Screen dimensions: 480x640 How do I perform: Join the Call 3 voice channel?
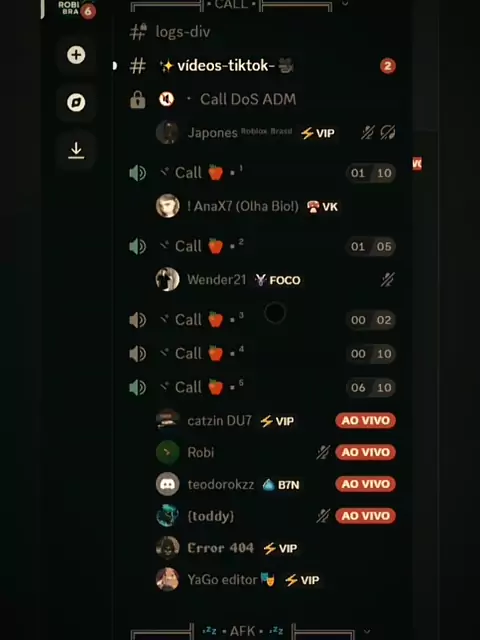[x=261, y=320]
